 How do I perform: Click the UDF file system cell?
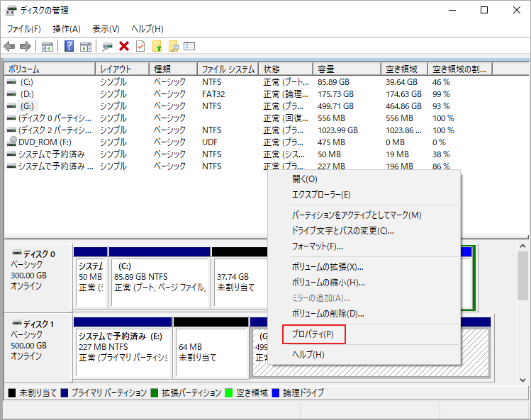pos(210,142)
